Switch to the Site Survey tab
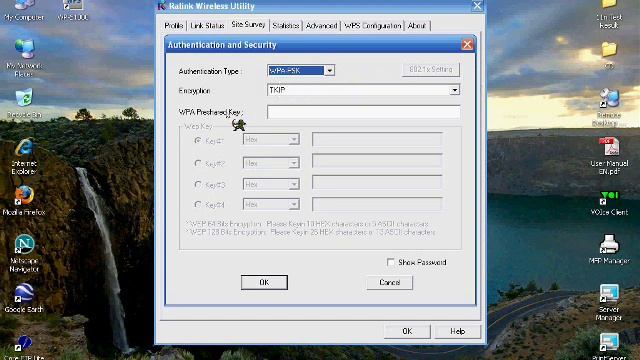Screen dimensions: 640x360 (x=248, y=24)
